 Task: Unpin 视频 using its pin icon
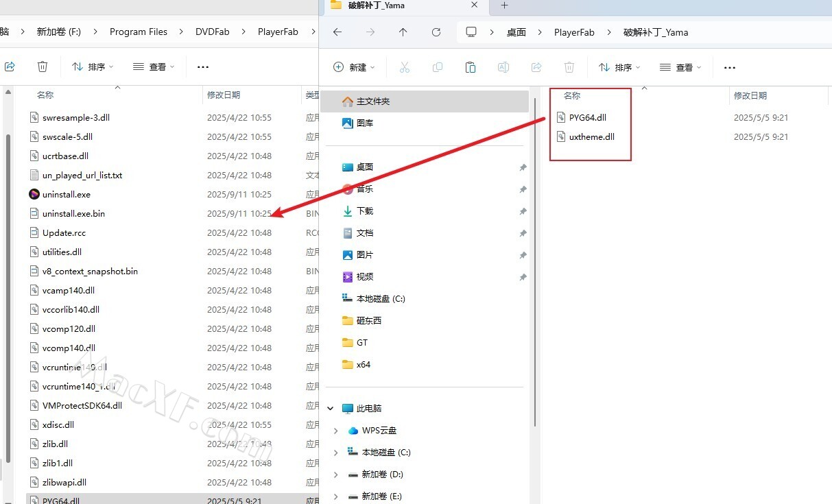[523, 277]
